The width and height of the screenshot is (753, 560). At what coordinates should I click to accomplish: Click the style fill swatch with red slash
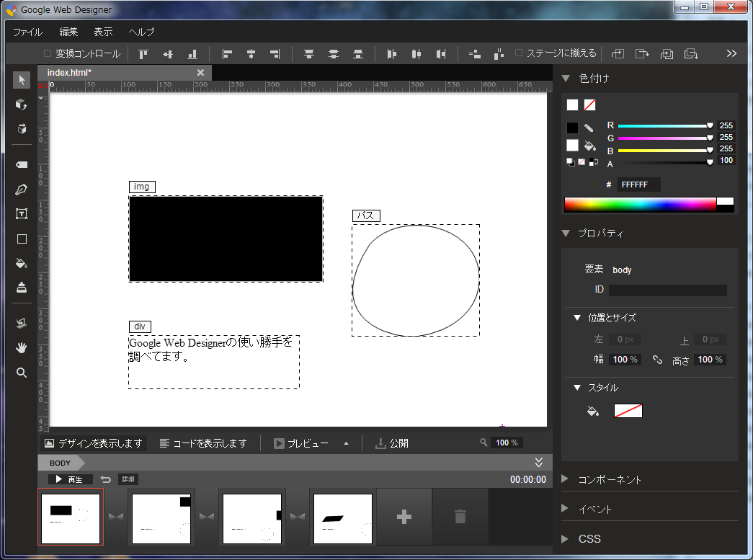pos(628,411)
